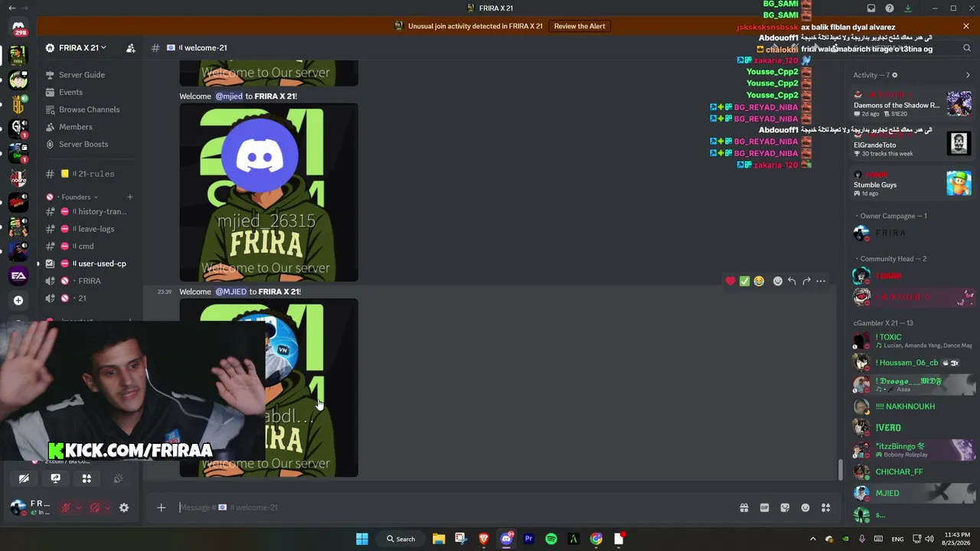Image resolution: width=980 pixels, height=551 pixels.
Task: Open Browse Channels
Action: click(x=89, y=109)
